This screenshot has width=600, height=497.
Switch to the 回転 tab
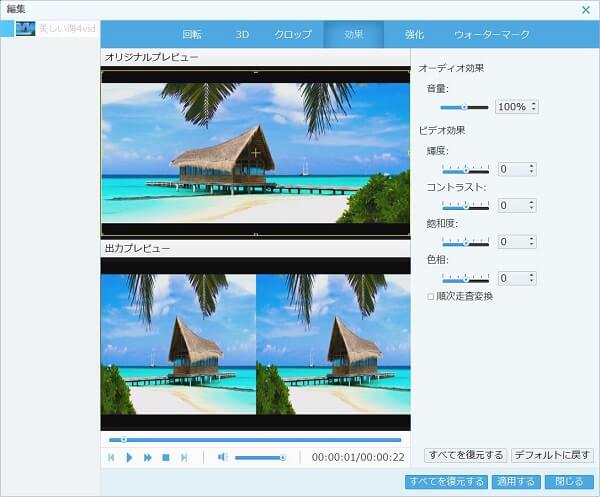point(192,34)
